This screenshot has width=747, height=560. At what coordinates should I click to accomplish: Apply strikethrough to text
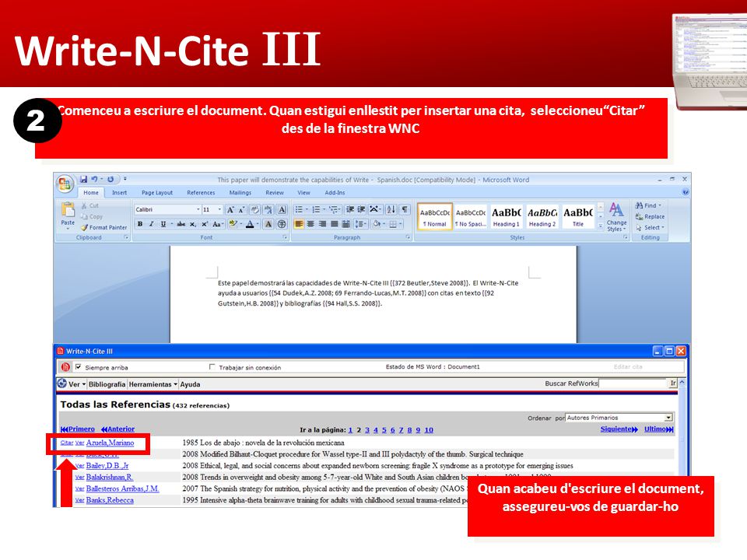tap(181, 224)
